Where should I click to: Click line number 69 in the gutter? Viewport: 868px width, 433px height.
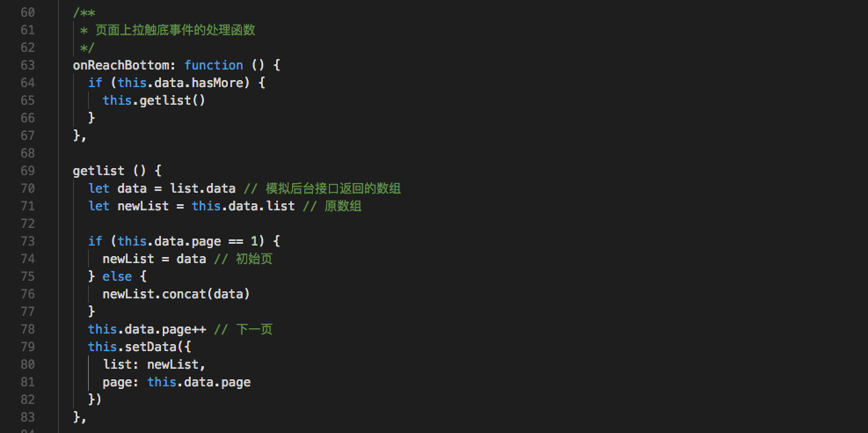click(x=27, y=171)
